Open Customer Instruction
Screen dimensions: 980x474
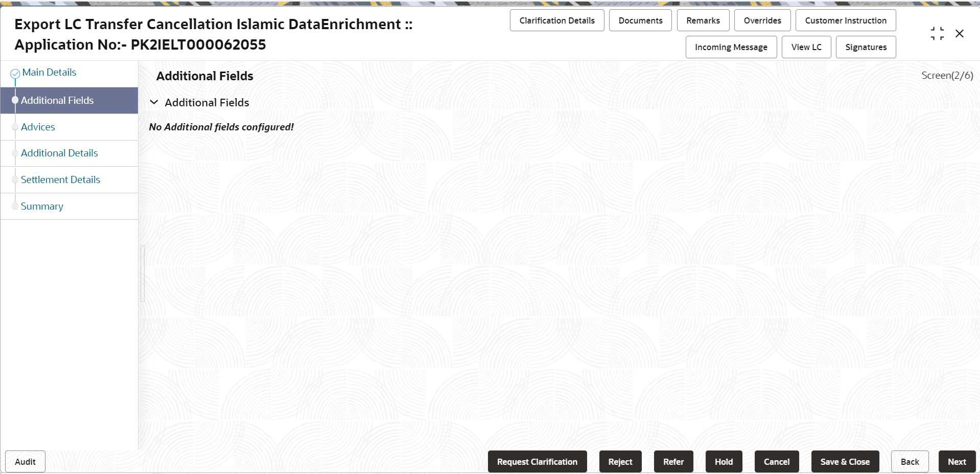pos(846,20)
